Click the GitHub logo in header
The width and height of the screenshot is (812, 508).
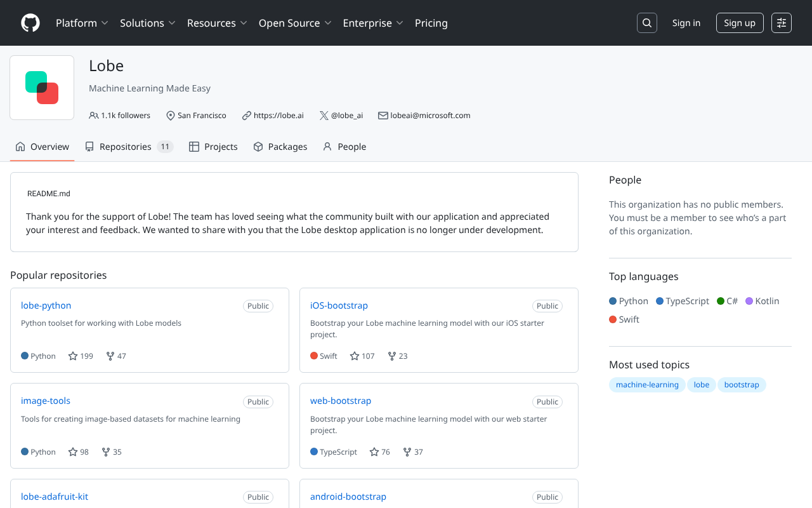click(x=30, y=23)
